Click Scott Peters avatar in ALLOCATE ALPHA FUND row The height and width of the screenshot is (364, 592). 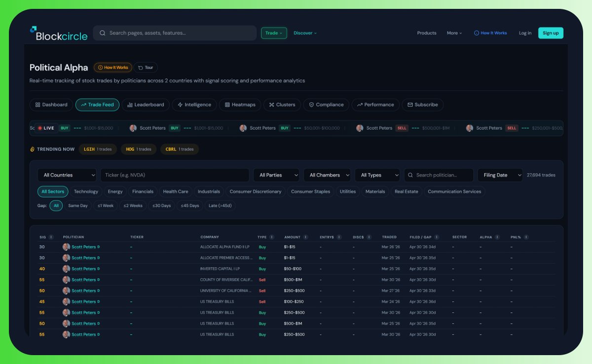pos(66,247)
